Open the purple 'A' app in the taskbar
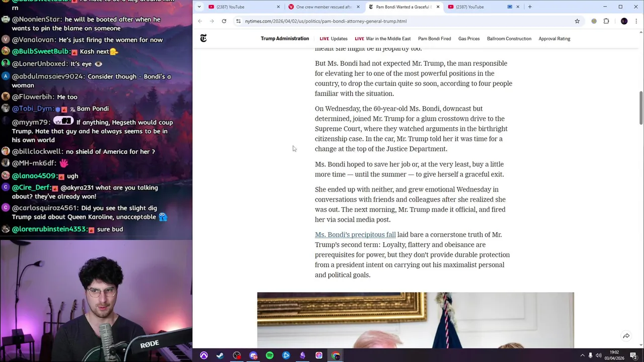Image resolution: width=644 pixels, height=362 pixels. point(204,355)
